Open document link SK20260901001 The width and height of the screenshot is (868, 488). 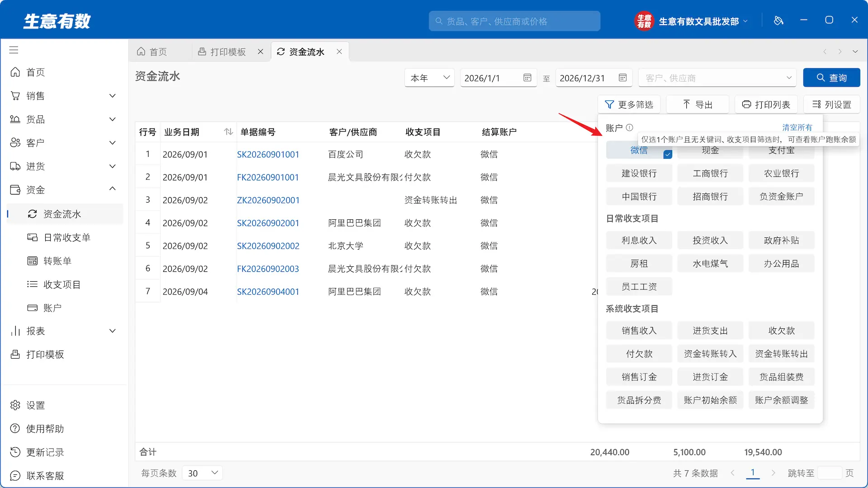(268, 154)
